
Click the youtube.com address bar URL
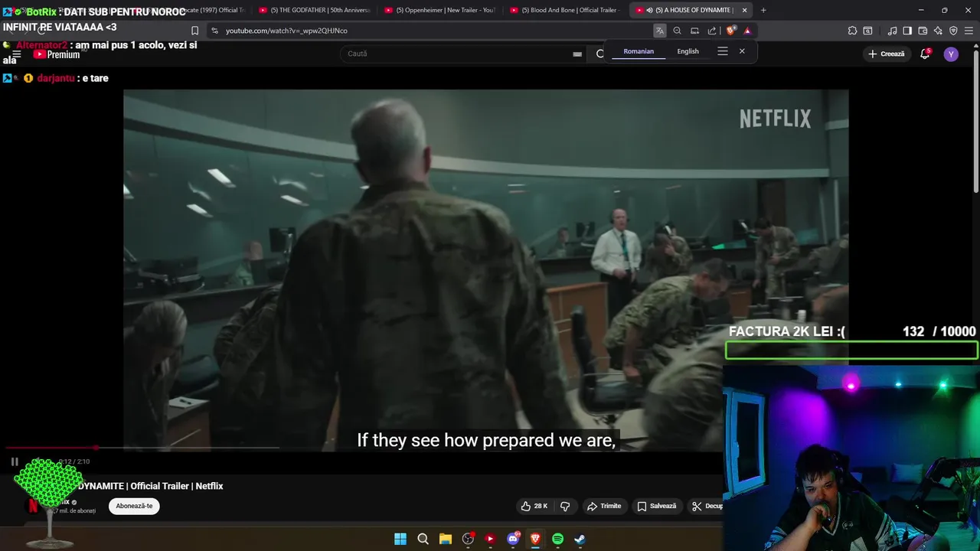(x=286, y=31)
